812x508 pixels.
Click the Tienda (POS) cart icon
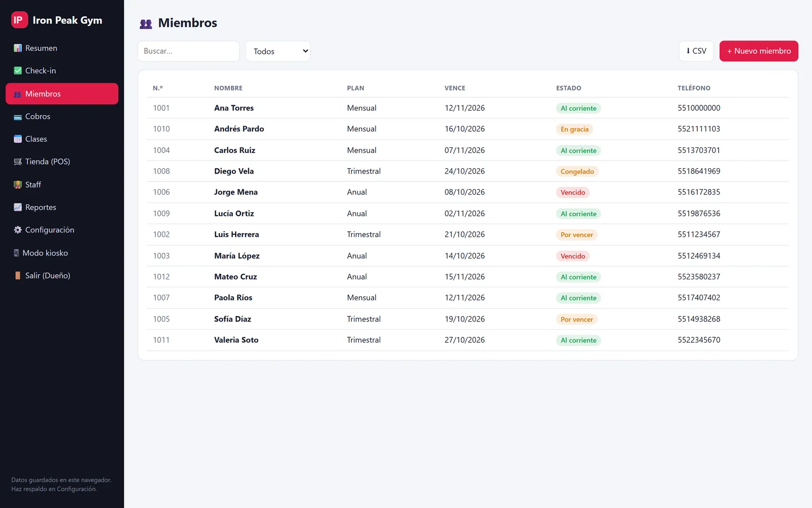tap(18, 162)
